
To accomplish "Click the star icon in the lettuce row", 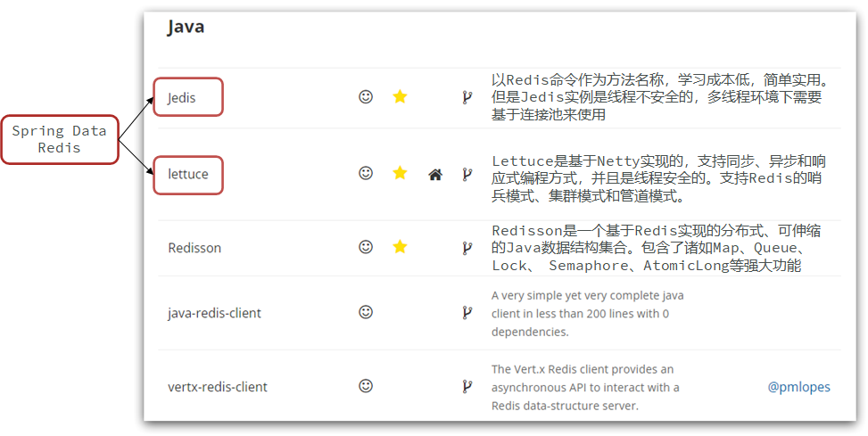I will 400,173.
